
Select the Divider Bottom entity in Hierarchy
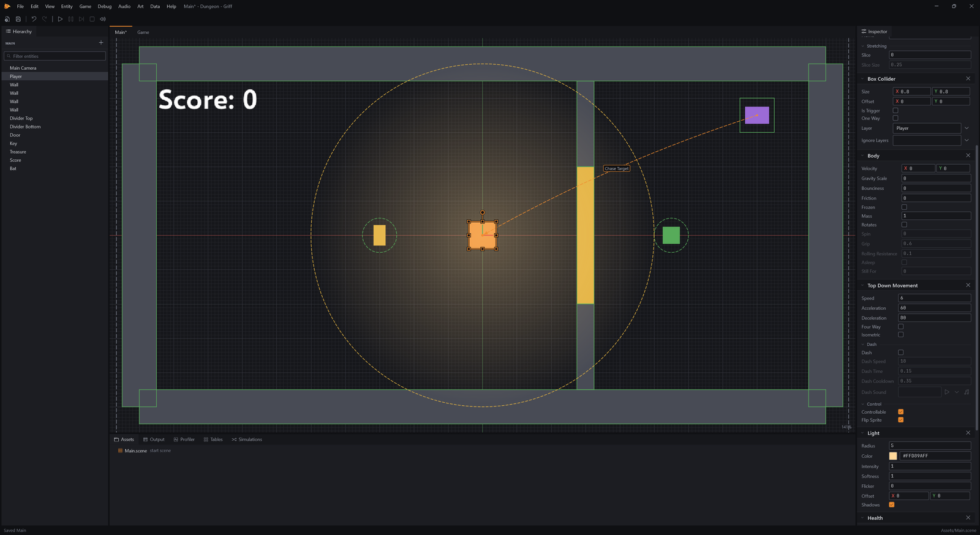pyautogui.click(x=55, y=127)
